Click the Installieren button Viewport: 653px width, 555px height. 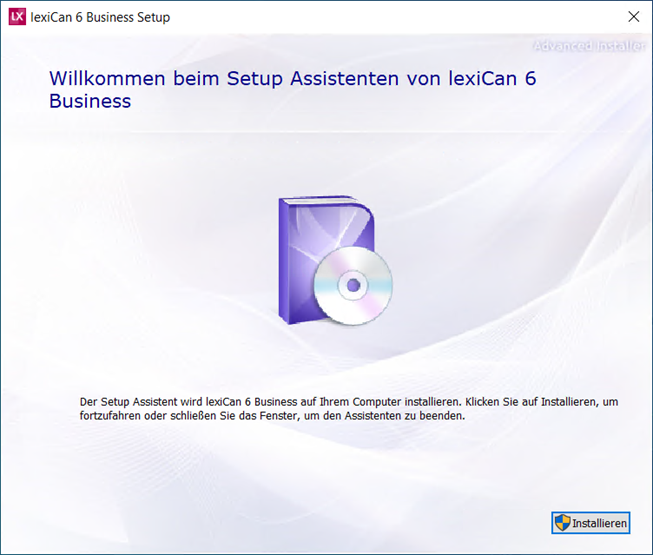point(591,523)
